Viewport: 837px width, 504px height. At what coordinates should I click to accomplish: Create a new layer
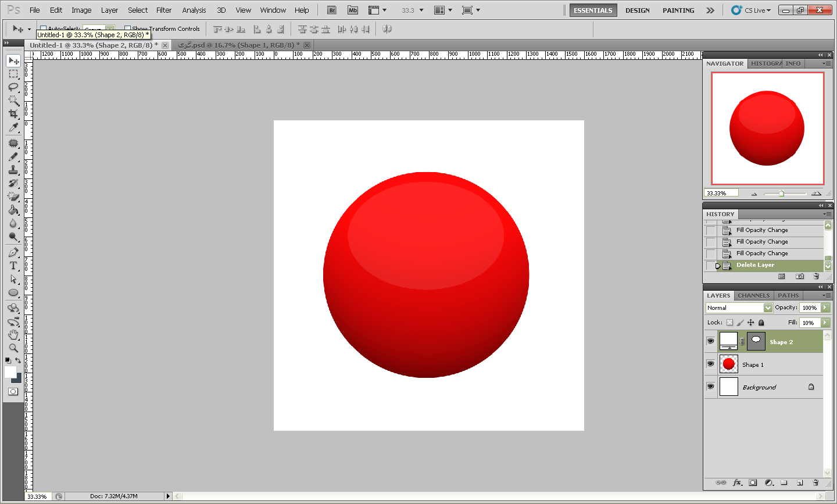click(x=800, y=482)
